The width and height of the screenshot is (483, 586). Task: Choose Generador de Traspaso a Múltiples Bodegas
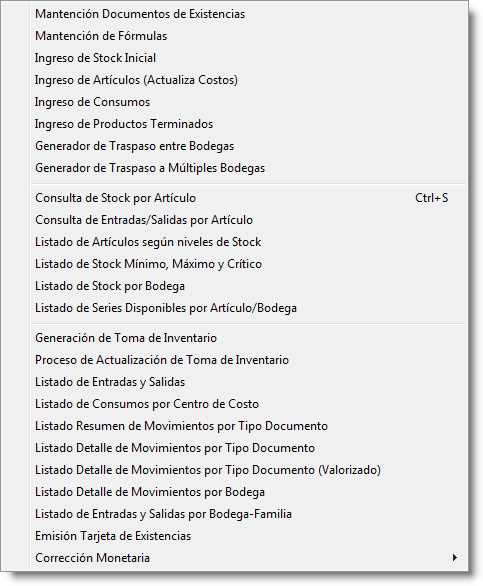(249, 168)
